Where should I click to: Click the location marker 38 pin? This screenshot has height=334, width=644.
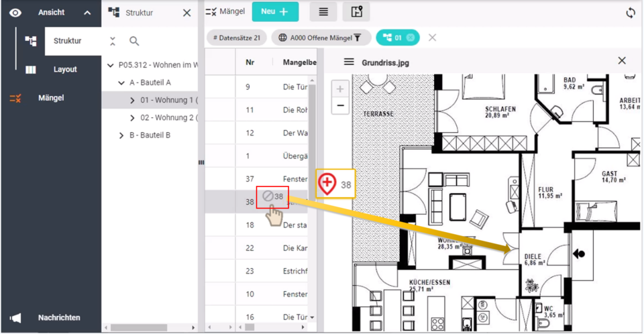(x=327, y=183)
